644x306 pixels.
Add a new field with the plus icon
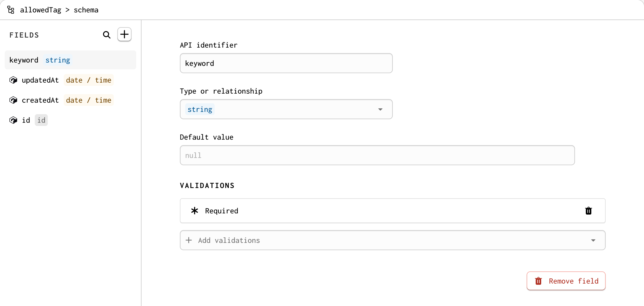[124, 34]
